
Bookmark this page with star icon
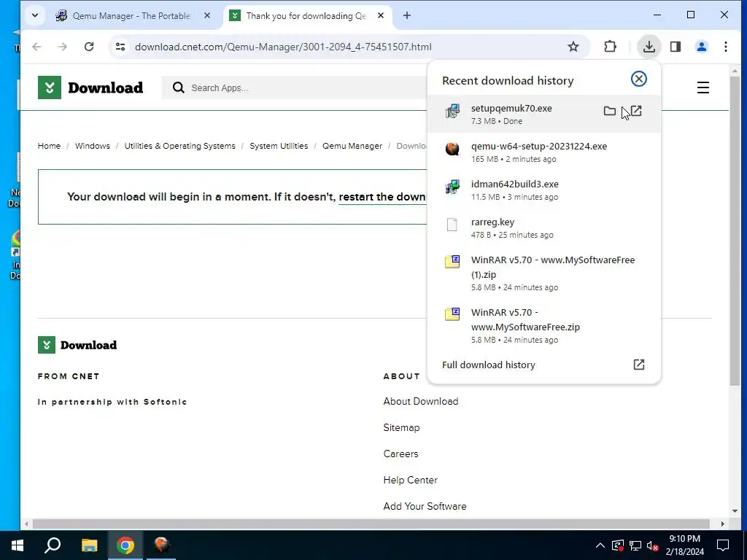pos(573,47)
